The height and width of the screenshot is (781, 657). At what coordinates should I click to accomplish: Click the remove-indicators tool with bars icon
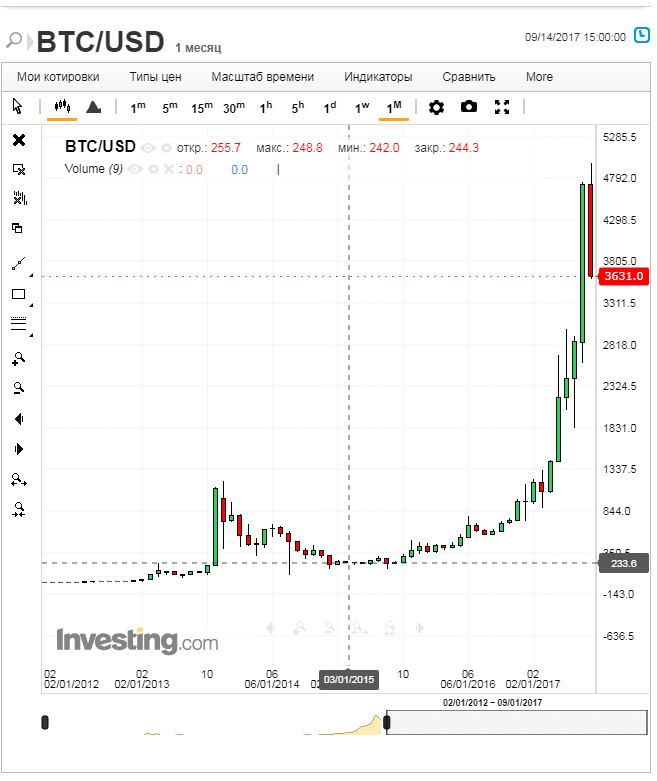20,198
